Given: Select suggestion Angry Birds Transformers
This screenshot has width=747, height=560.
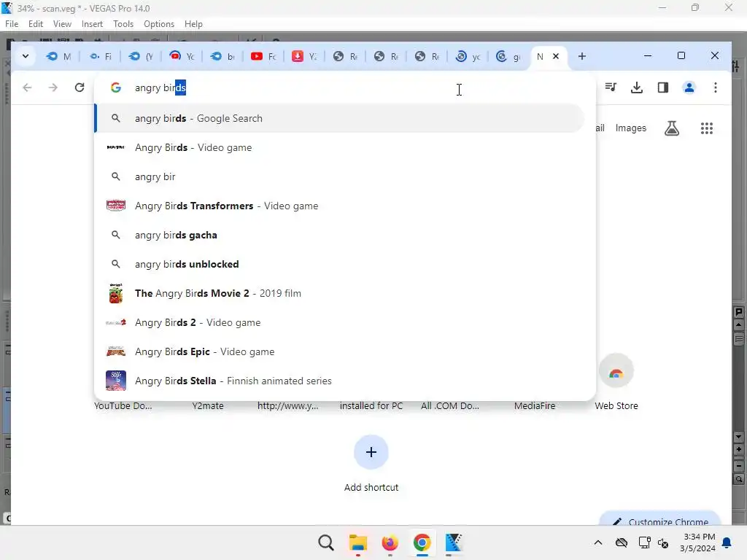Looking at the screenshot, I should [339, 206].
